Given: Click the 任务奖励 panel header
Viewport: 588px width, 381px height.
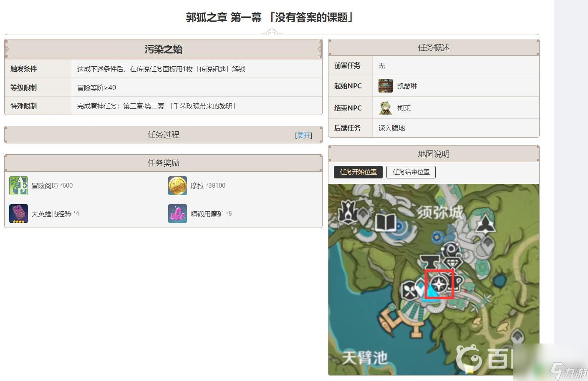Looking at the screenshot, I should point(163,163).
